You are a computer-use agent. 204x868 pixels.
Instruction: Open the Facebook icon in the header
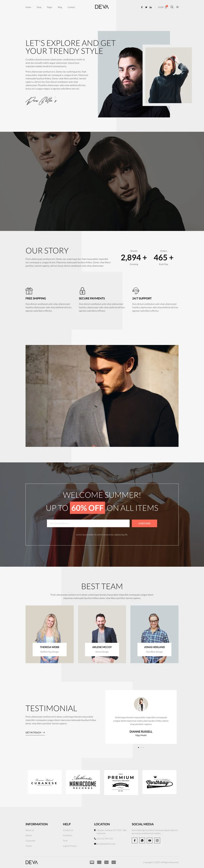[x=142, y=7]
